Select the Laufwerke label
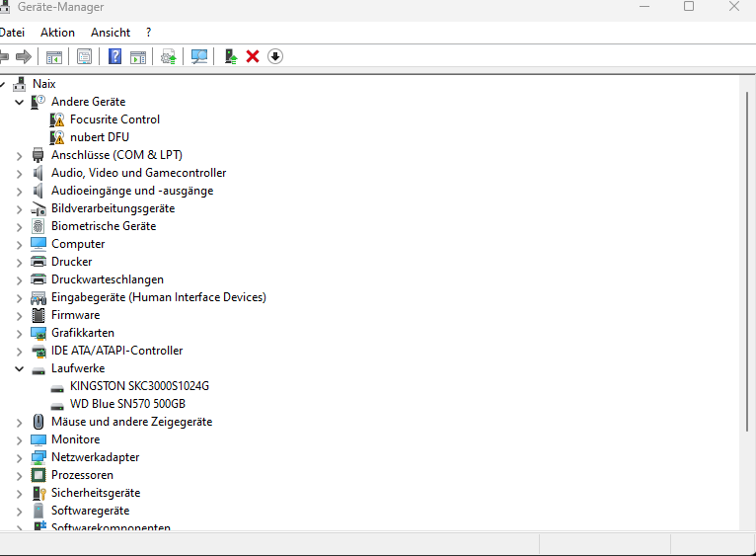 tap(78, 368)
